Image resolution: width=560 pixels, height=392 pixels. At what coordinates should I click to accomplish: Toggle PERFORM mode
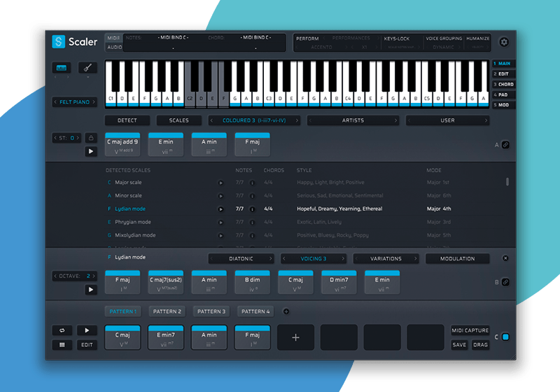click(307, 38)
